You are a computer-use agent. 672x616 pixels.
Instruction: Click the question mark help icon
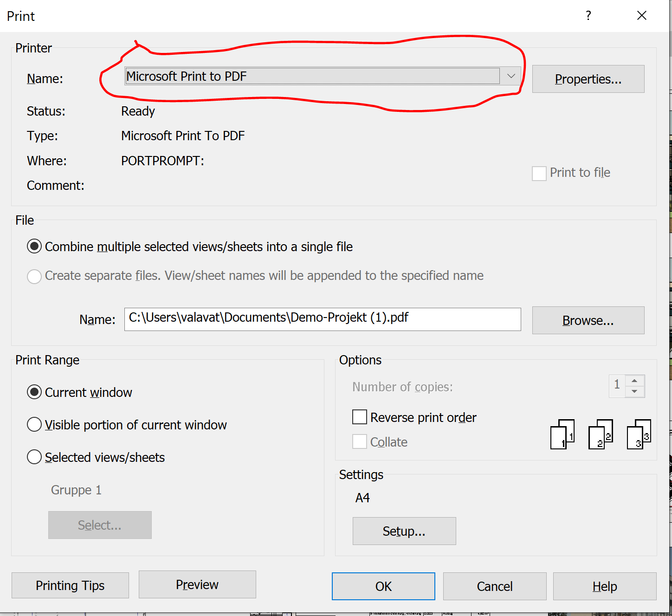click(588, 15)
